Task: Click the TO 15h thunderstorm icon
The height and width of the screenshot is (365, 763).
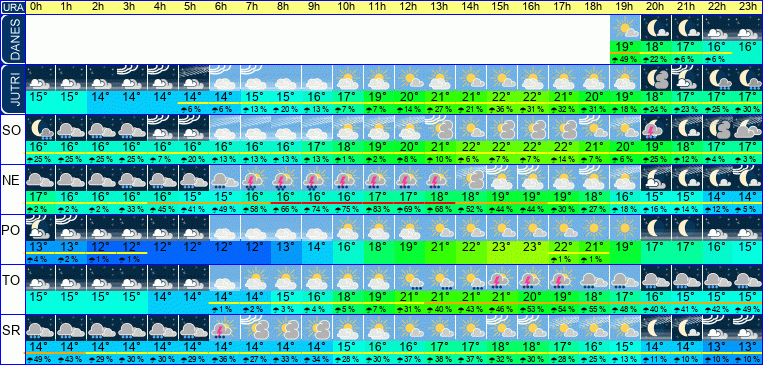Action: [501, 277]
